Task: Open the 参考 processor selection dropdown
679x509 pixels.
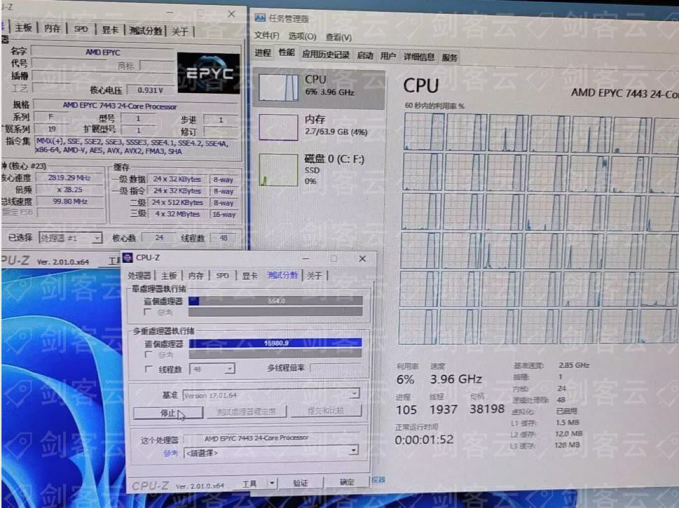Action: point(271,453)
